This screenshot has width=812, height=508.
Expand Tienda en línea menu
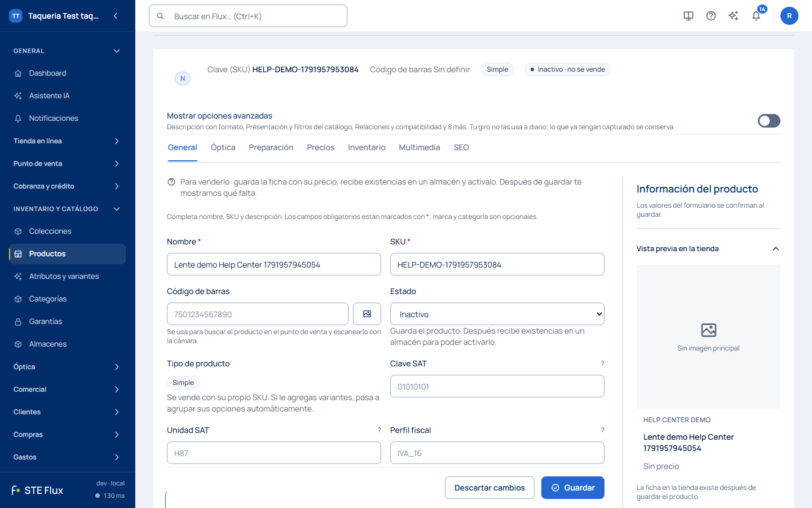(x=67, y=141)
